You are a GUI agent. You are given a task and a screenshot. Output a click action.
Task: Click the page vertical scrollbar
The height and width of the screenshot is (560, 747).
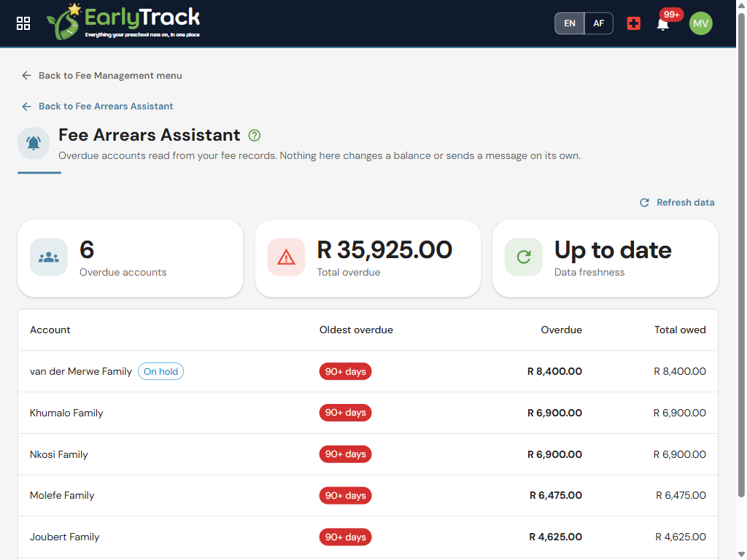[741, 254]
